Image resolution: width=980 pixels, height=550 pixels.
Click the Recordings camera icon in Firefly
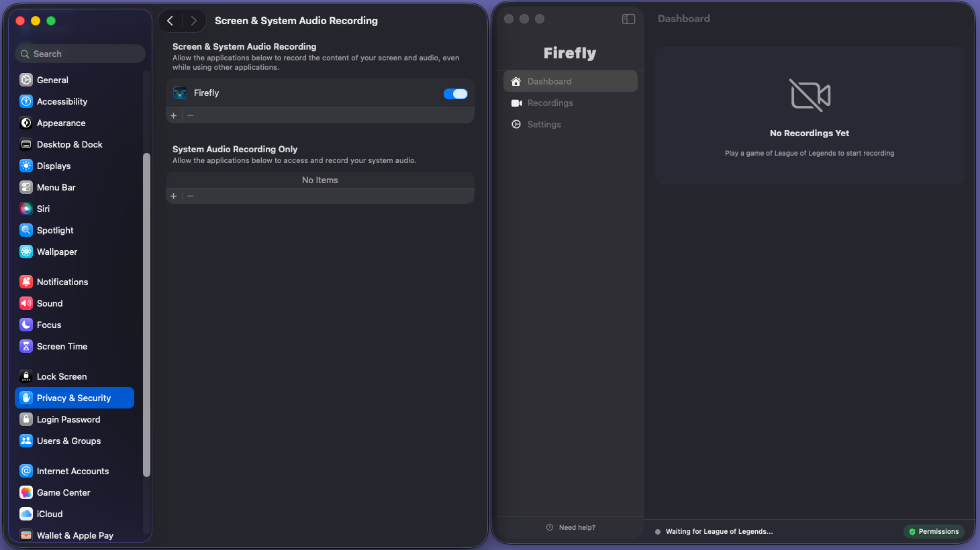(x=516, y=103)
